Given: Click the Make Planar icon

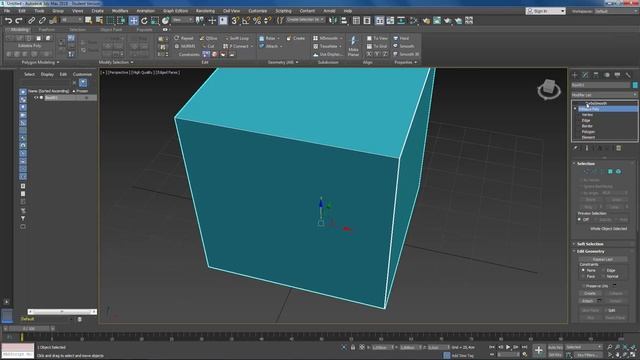Looking at the screenshot, I should point(353,46).
